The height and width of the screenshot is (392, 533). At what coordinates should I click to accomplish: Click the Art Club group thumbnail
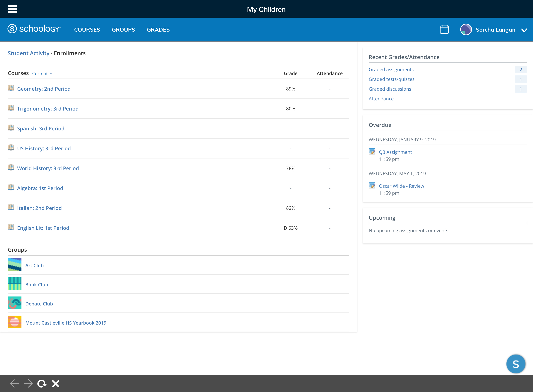pos(14,265)
